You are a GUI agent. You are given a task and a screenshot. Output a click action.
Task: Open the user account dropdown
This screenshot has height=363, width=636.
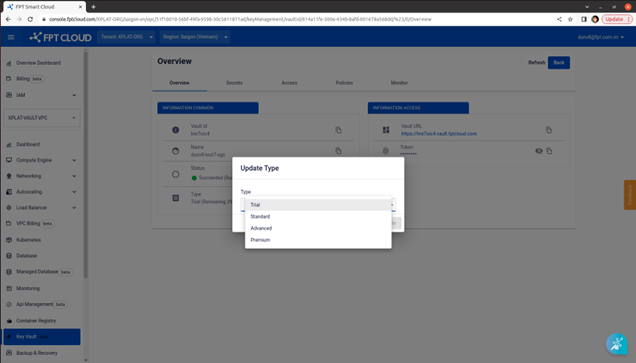click(x=601, y=37)
